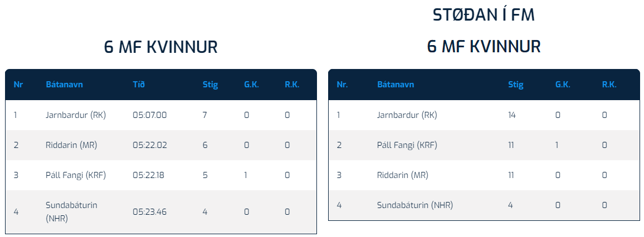
Task: Click the time 05:07.00
Action: pos(149,115)
